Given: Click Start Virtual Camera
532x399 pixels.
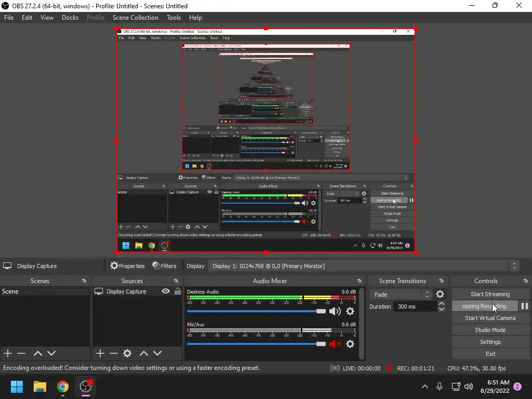Looking at the screenshot, I should [x=490, y=318].
